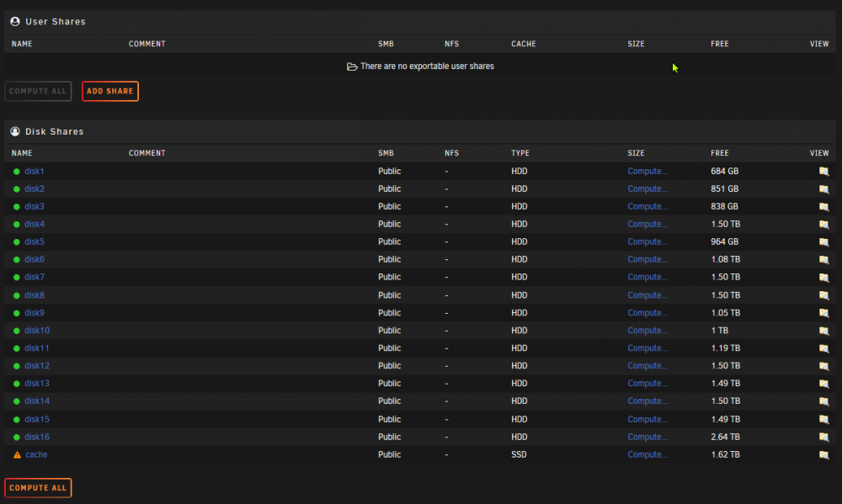
Task: Open the view folder icon for disk5
Action: click(x=823, y=242)
